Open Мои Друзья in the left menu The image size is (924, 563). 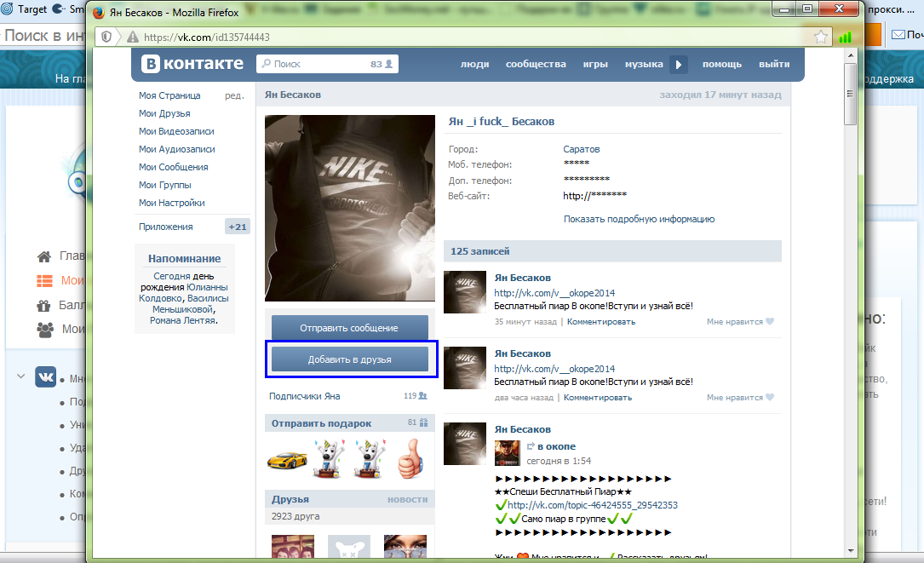[x=164, y=113]
